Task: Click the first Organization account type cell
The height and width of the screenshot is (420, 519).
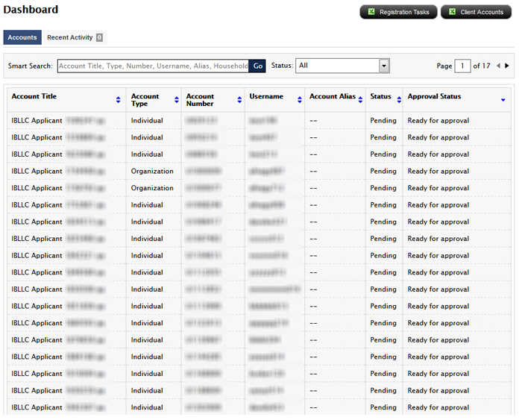Action: coord(152,171)
